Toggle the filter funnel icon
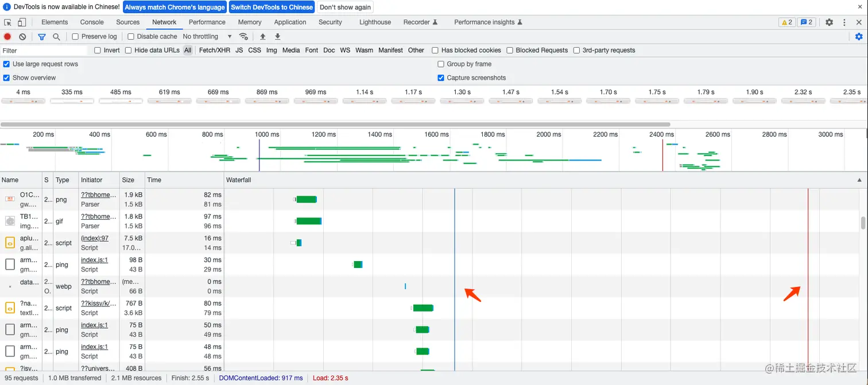 tap(42, 37)
